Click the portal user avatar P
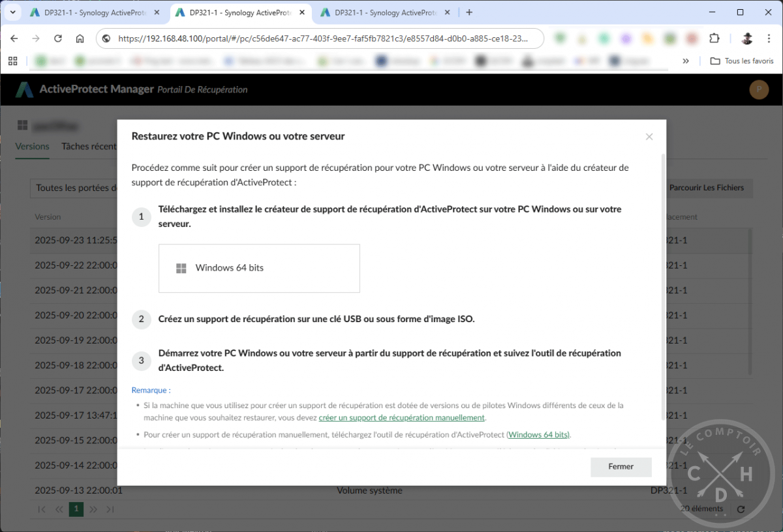Screen dimensions: 783x532 759,89
